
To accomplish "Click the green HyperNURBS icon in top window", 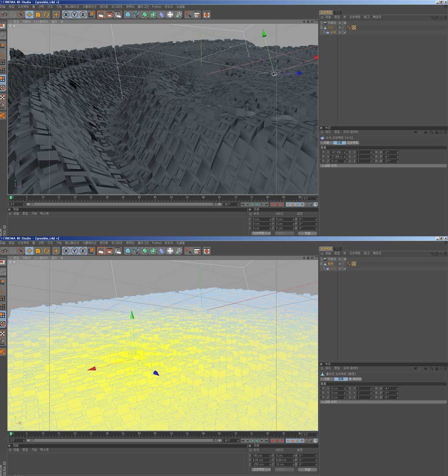I will [144, 15].
